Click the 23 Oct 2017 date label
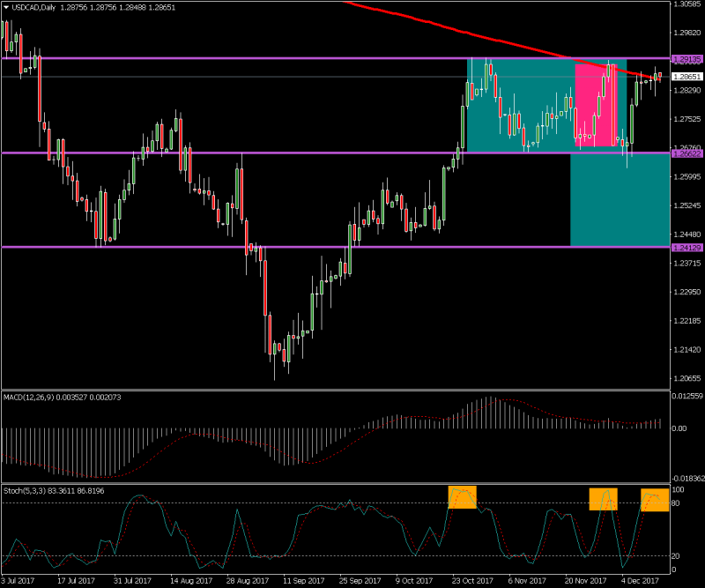 click(471, 581)
